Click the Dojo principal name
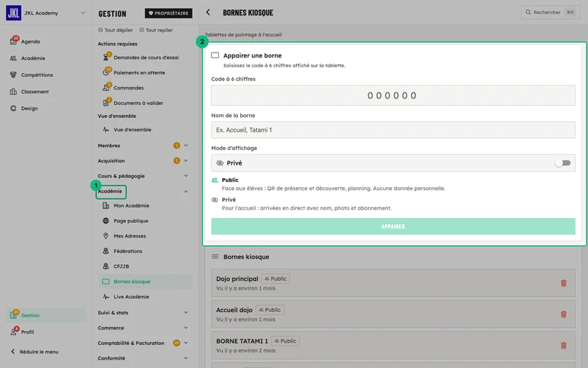 (237, 279)
